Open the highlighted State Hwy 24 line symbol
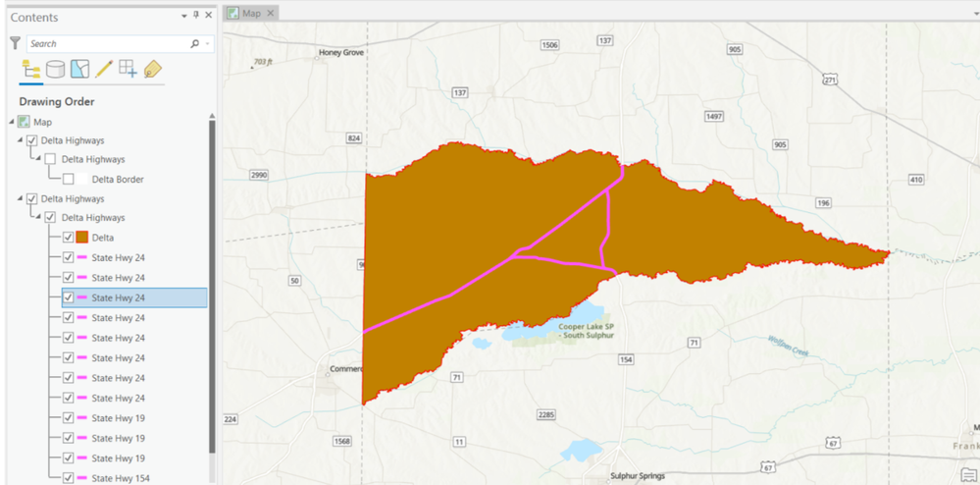 click(x=81, y=297)
